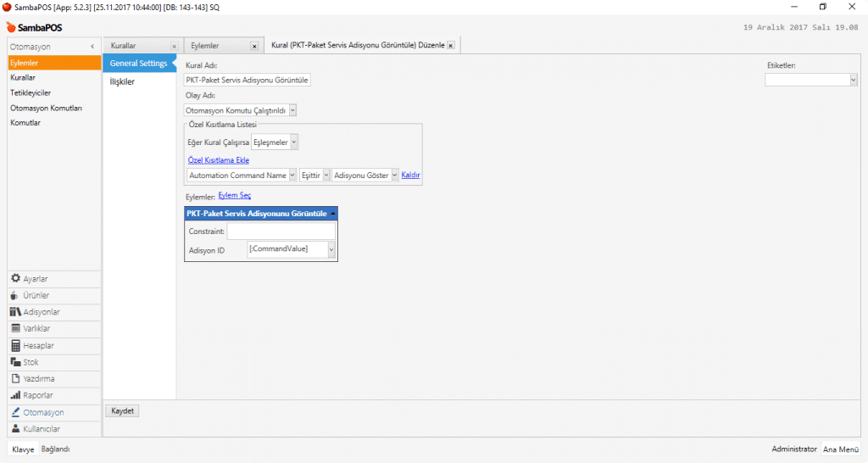Open Ürünler via its cup icon
Screen dimensions: 868x463
15,295
